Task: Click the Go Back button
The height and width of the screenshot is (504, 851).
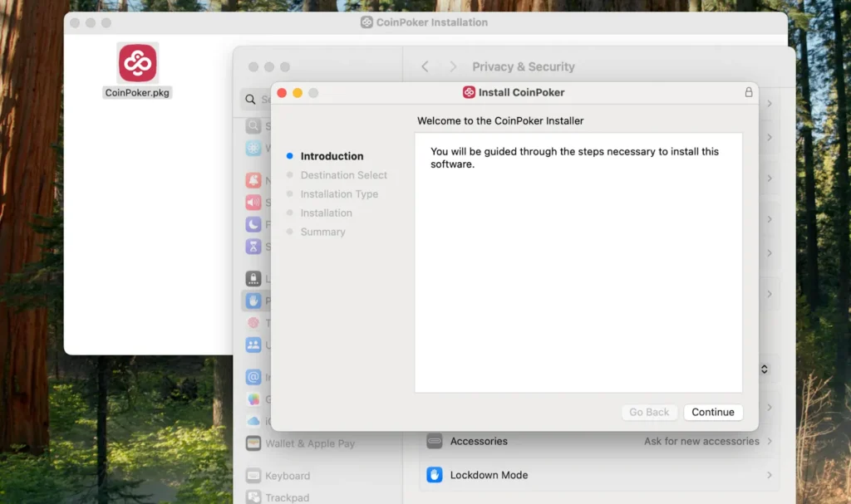Action: (649, 412)
